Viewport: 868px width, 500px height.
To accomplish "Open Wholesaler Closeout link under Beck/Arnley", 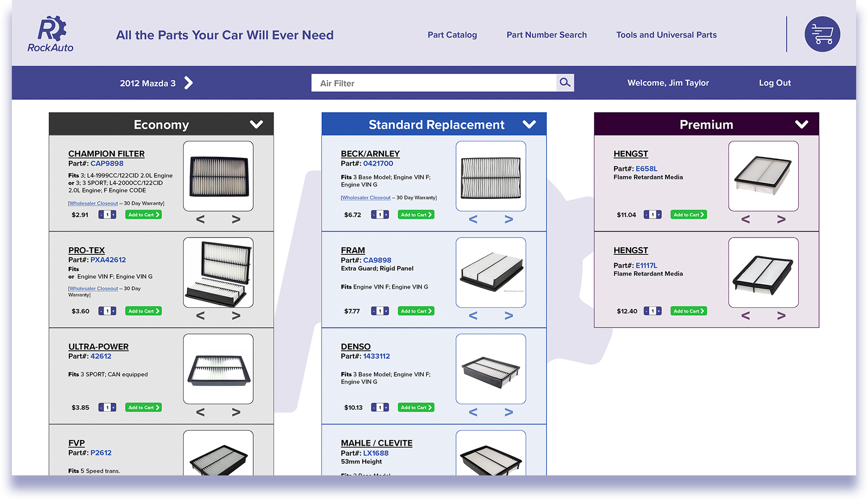I will (x=366, y=197).
